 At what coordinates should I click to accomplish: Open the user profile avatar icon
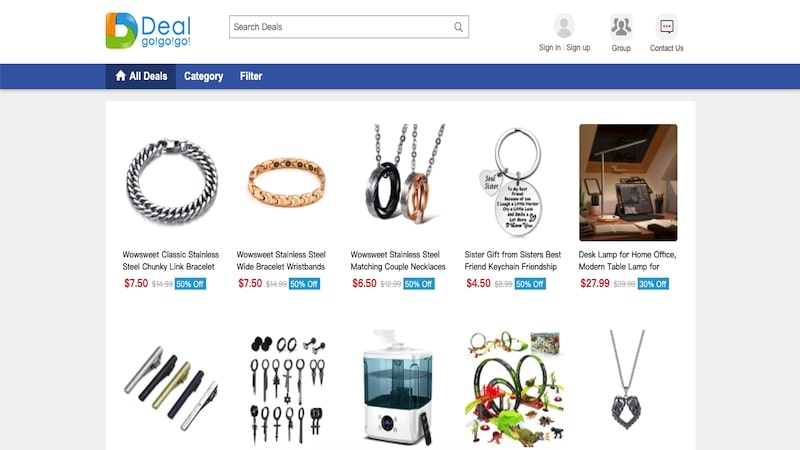[564, 26]
